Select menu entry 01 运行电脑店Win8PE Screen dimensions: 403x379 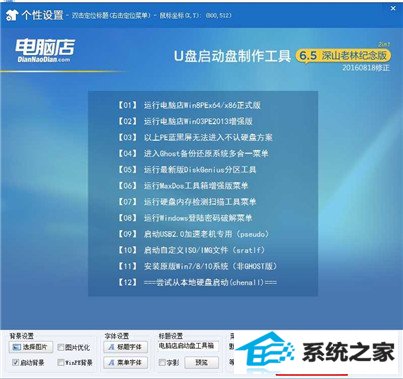tap(188, 105)
